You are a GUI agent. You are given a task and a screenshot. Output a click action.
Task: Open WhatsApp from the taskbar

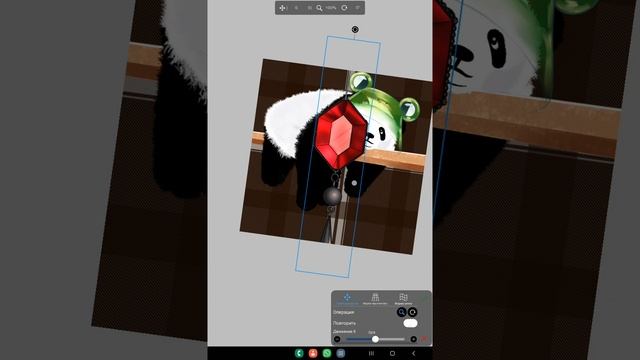327,353
